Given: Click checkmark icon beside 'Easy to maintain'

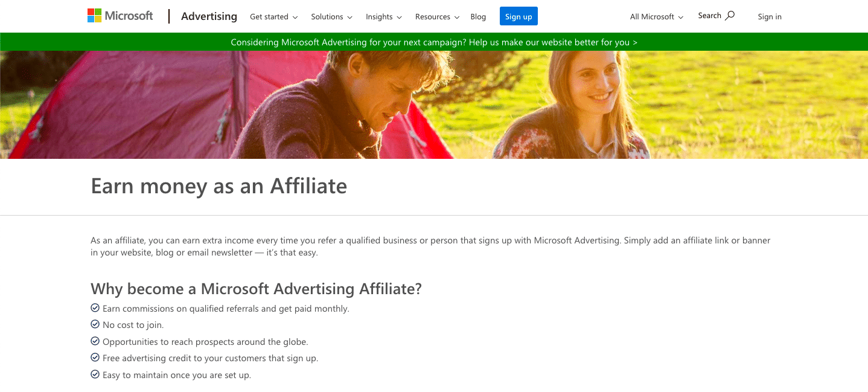Looking at the screenshot, I should (95, 374).
